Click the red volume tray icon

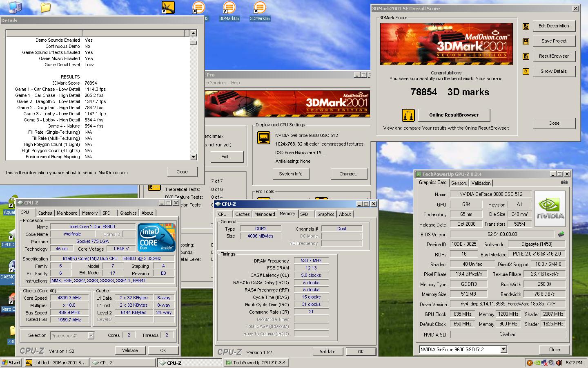point(558,363)
